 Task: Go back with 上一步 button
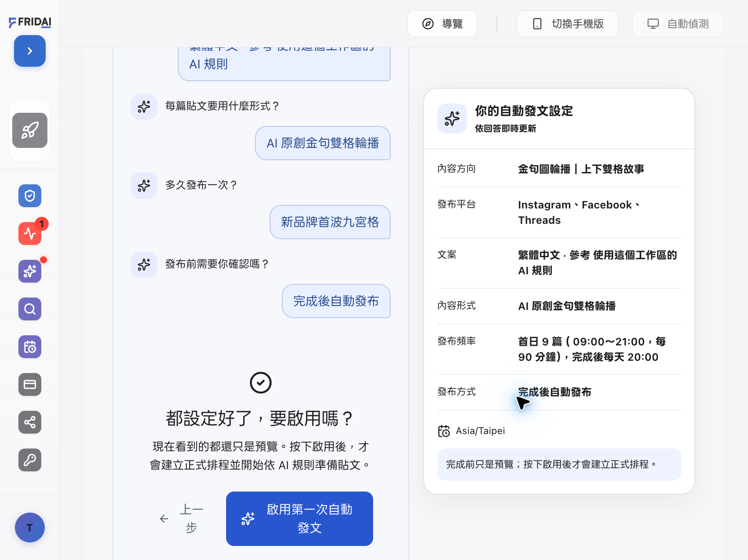coord(182,519)
